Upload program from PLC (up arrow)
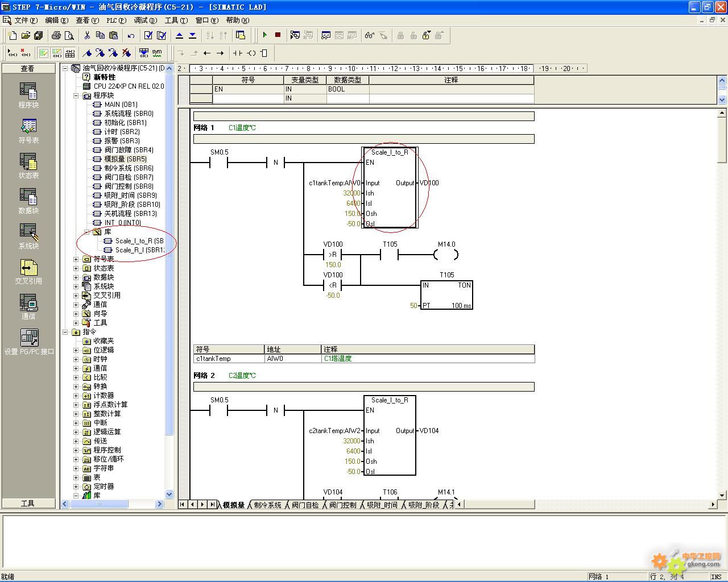This screenshot has width=728, height=582. tap(179, 35)
